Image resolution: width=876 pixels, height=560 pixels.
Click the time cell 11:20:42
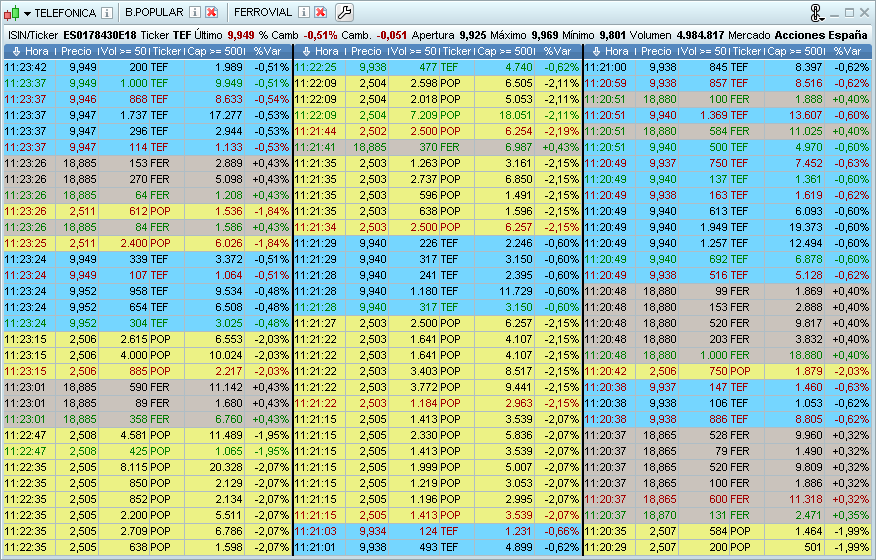[x=610, y=372]
